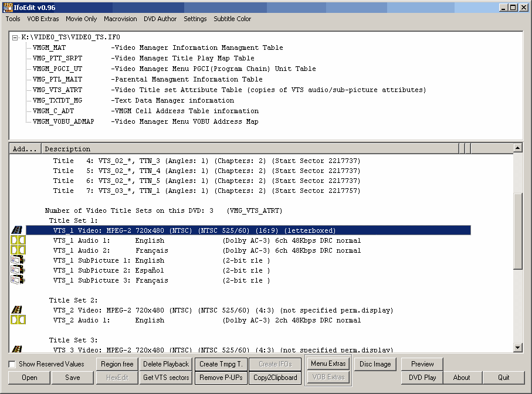
Task: Select the VMG_PTT_SRPT tree item
Action: (x=57, y=58)
